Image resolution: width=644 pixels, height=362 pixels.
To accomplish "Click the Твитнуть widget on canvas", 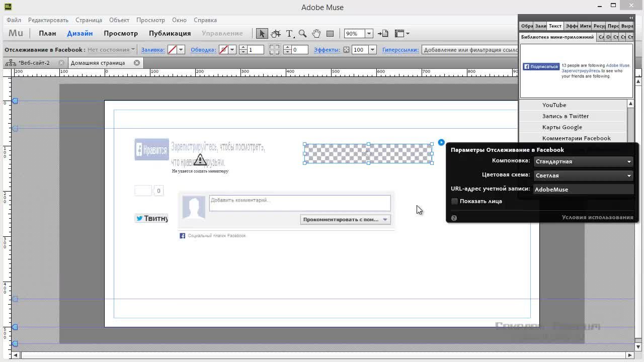I will 151,218.
